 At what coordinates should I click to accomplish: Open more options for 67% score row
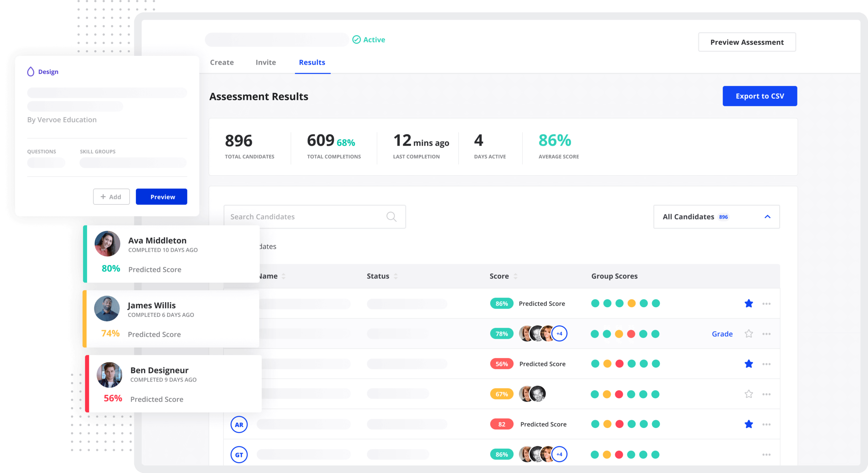pyautogui.click(x=766, y=394)
